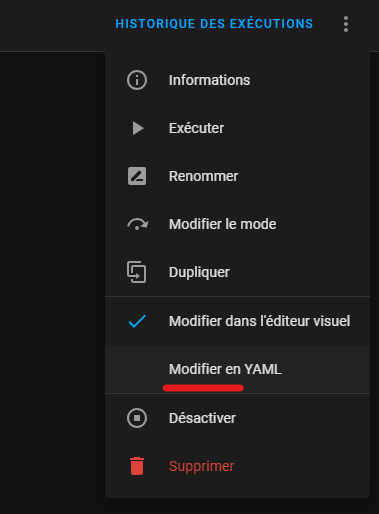The image size is (379, 514).
Task: Click the Modifier le mode arrow icon
Action: pos(137,224)
